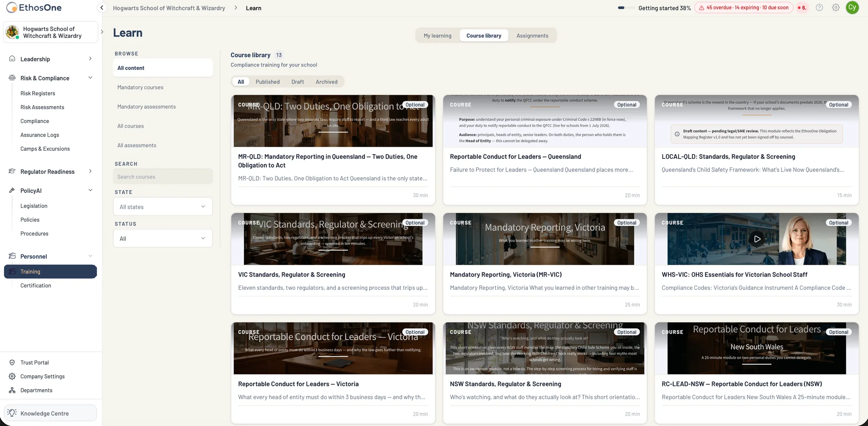Viewport: 868px width, 426px height.
Task: Open Risk Assessments in the sidebar
Action: (x=42, y=107)
